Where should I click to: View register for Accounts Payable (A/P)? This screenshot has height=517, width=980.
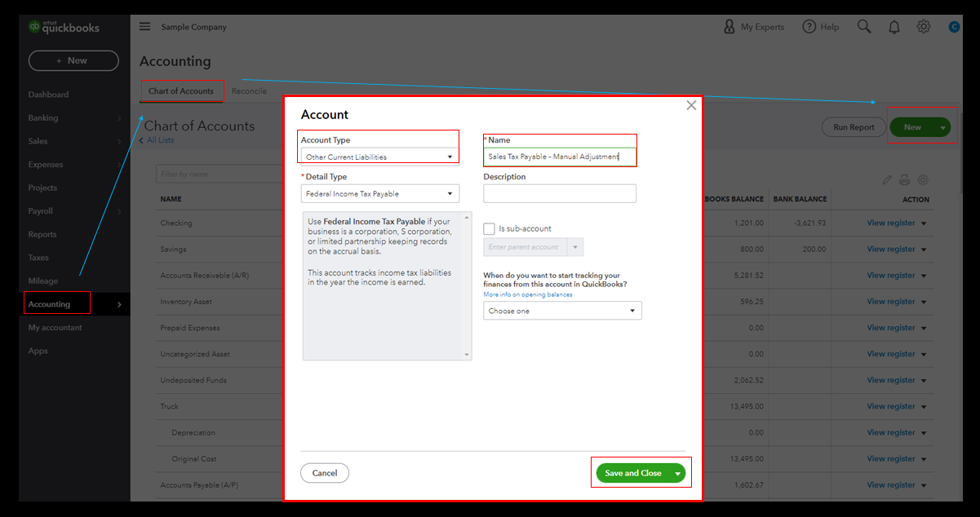891,485
